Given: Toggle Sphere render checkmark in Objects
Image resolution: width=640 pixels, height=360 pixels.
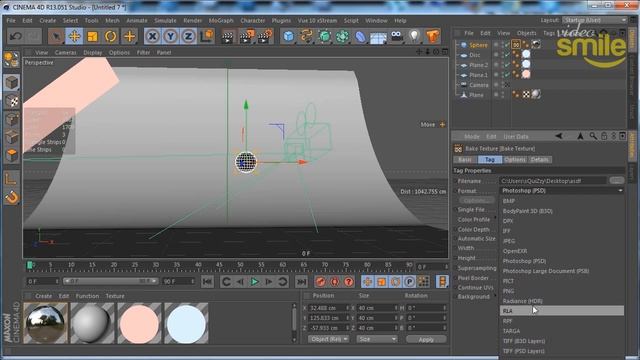Looking at the screenshot, I should [x=507, y=45].
